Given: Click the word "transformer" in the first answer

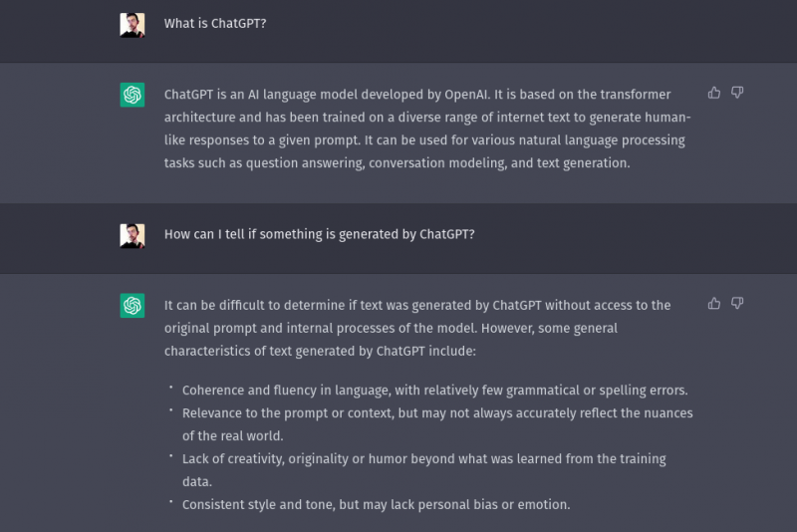Looking at the screenshot, I should click(636, 95).
